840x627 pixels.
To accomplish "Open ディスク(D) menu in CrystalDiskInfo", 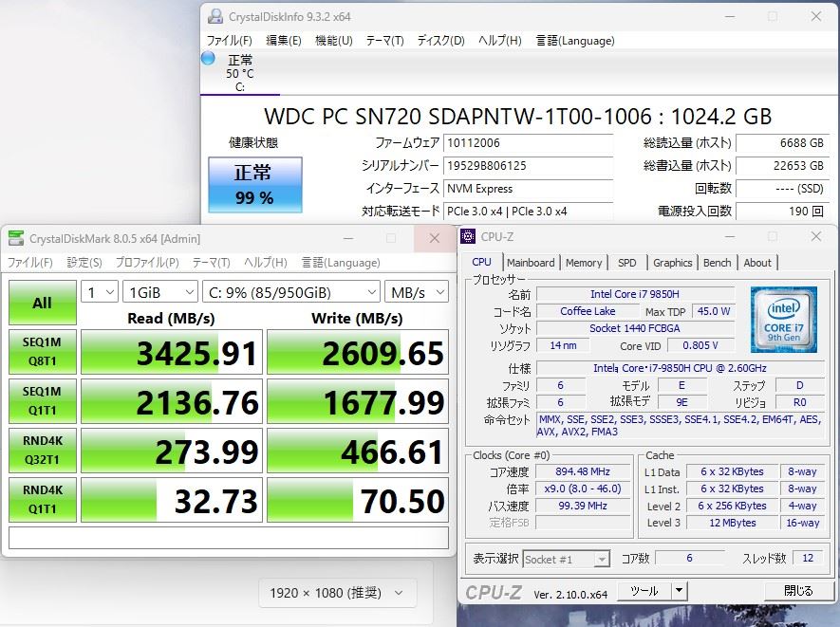I will (441, 41).
